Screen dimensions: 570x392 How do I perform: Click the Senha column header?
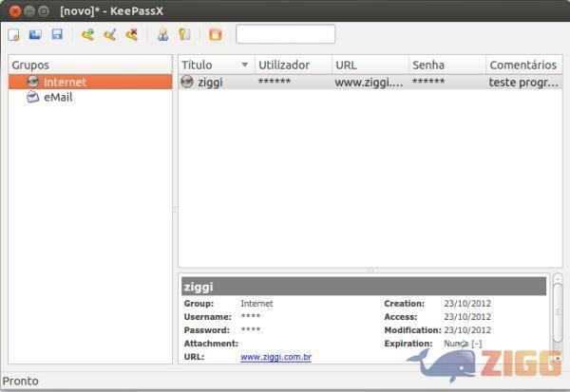pyautogui.click(x=446, y=65)
